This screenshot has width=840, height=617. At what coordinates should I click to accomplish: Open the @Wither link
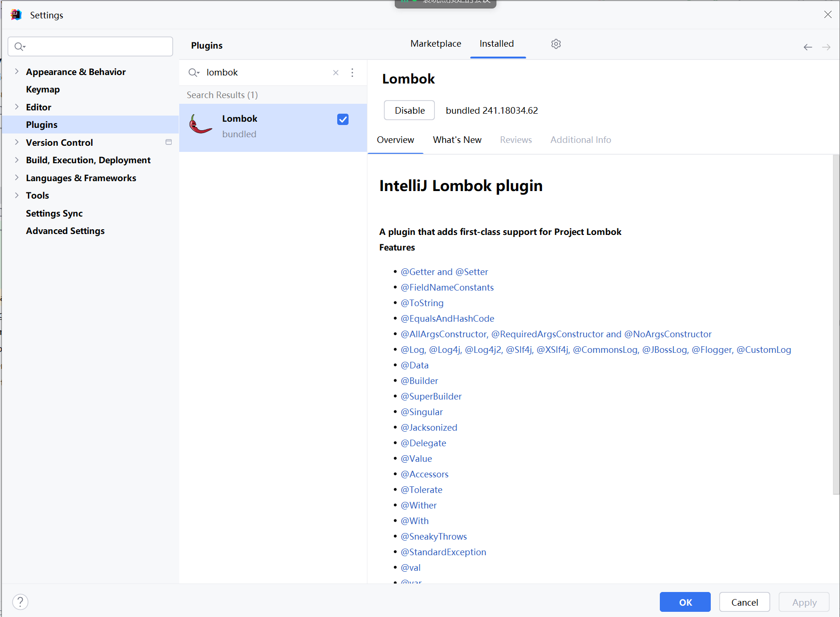click(419, 505)
